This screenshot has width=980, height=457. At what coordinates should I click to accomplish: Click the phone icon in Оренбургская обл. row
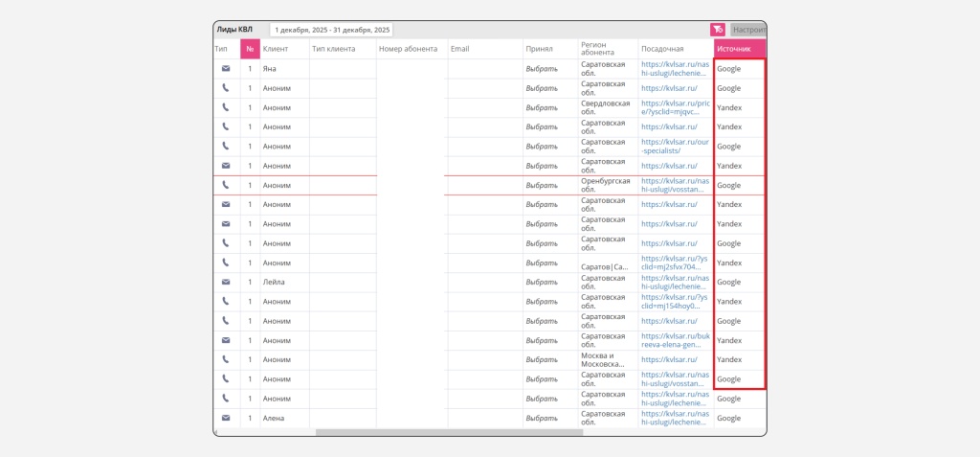point(226,185)
